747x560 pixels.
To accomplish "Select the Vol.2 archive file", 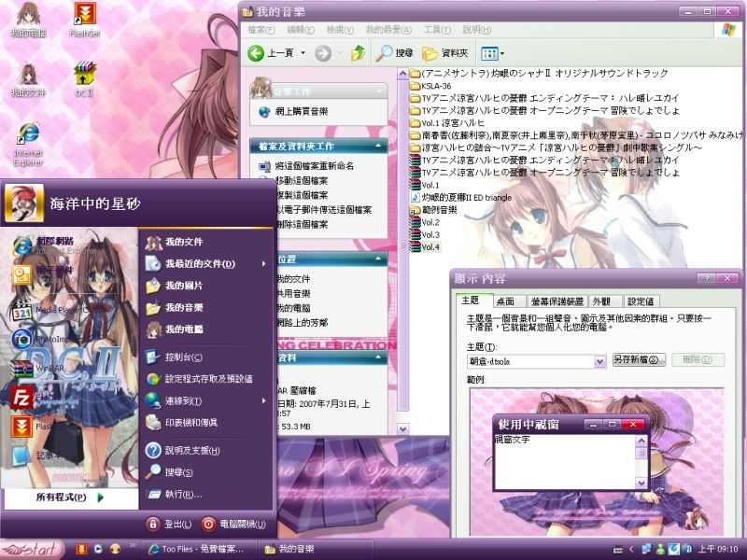I will (425, 222).
